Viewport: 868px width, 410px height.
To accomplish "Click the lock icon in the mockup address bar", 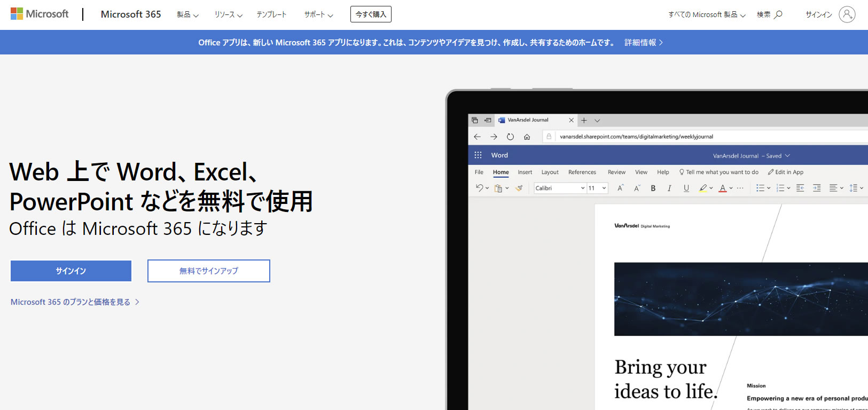I will pyautogui.click(x=549, y=137).
